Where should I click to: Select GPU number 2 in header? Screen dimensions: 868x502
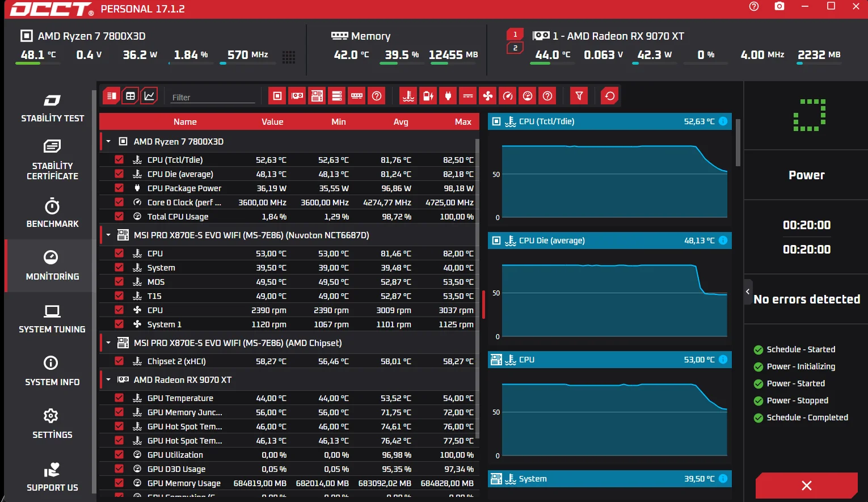515,48
